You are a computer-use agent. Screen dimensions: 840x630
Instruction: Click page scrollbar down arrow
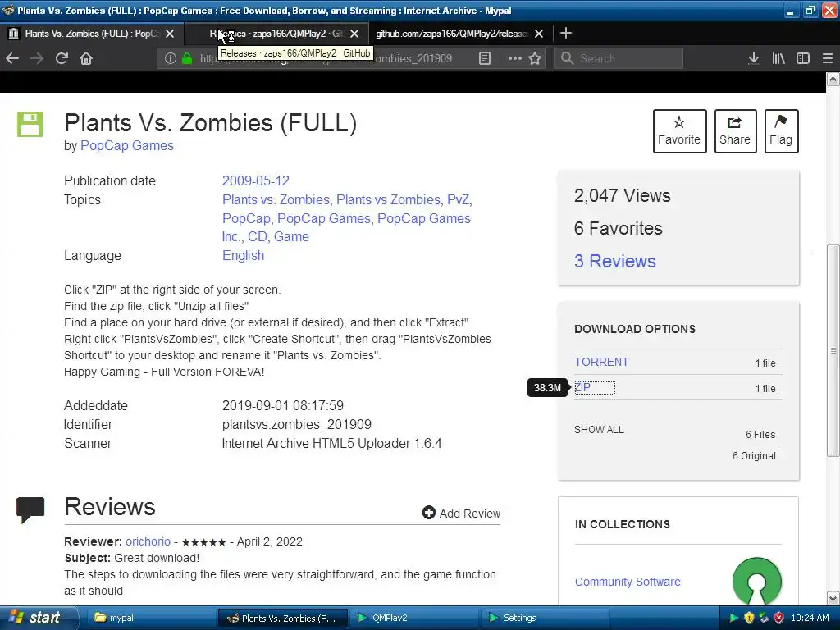833,598
